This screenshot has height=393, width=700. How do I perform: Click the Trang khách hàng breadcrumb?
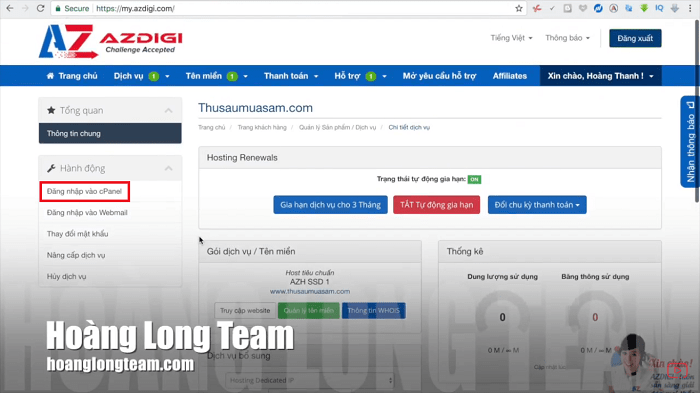[x=262, y=127]
